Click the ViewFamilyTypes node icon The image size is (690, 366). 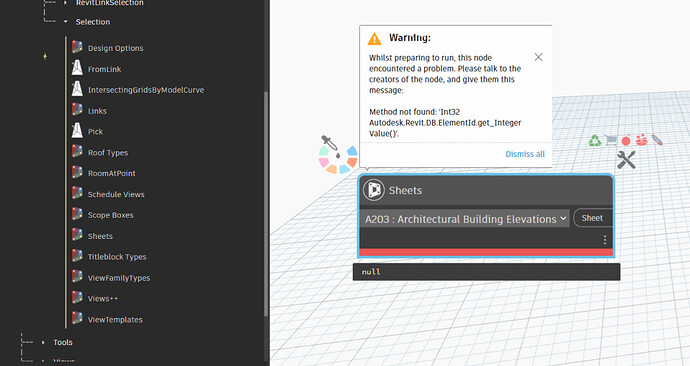click(77, 277)
